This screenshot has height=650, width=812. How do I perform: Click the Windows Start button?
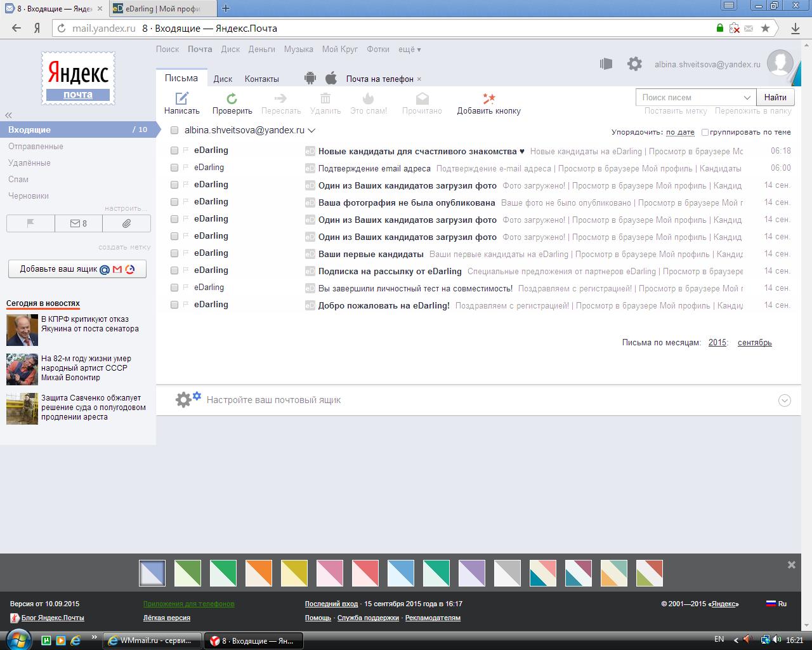[x=18, y=640]
